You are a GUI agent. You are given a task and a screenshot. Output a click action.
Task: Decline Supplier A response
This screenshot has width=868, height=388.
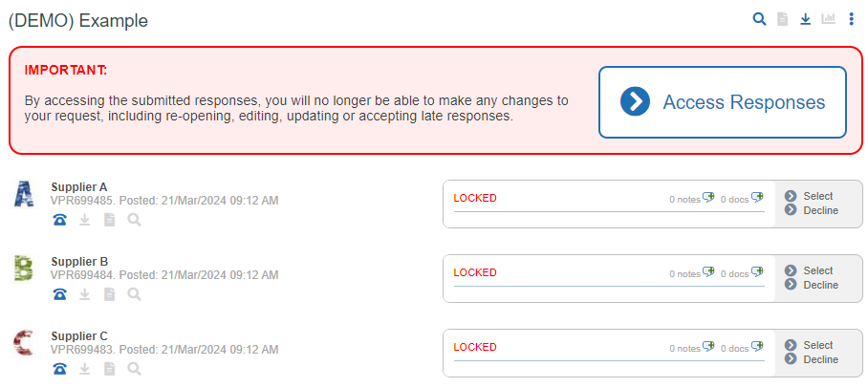coord(812,210)
